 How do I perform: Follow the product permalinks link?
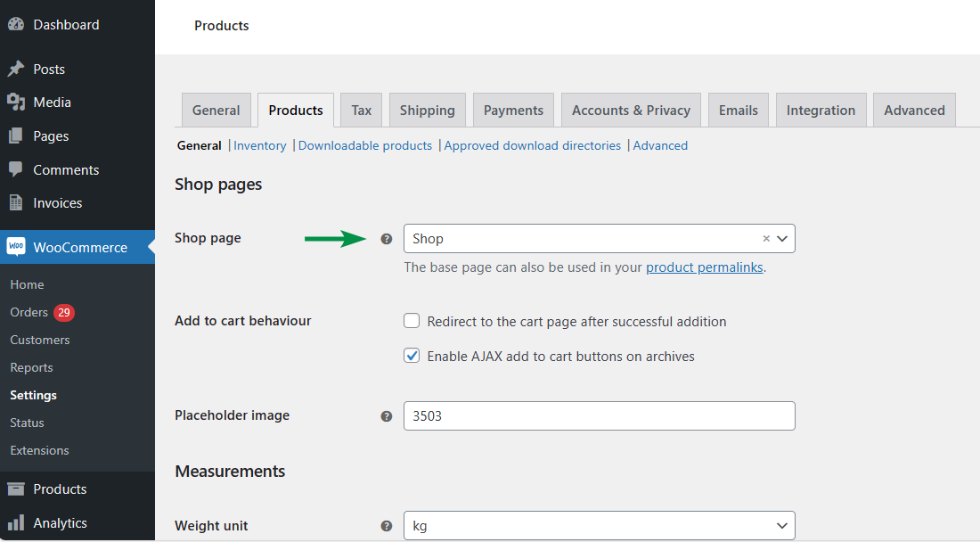(705, 267)
